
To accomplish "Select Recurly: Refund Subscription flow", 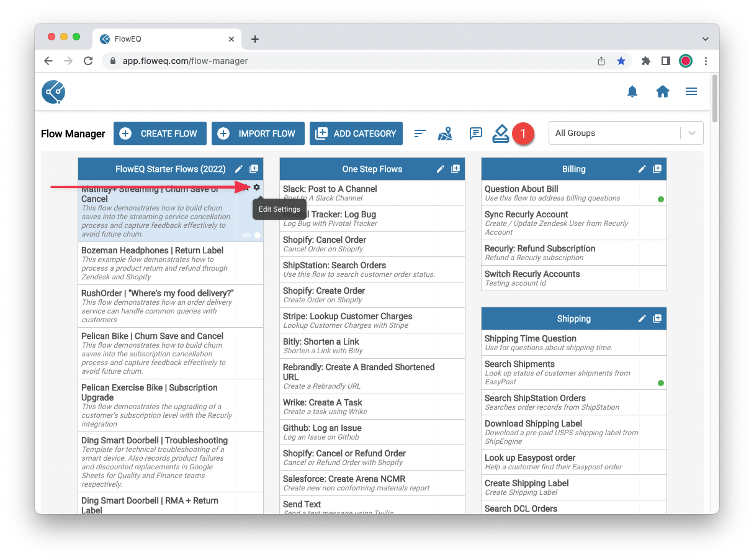I will pyautogui.click(x=574, y=253).
